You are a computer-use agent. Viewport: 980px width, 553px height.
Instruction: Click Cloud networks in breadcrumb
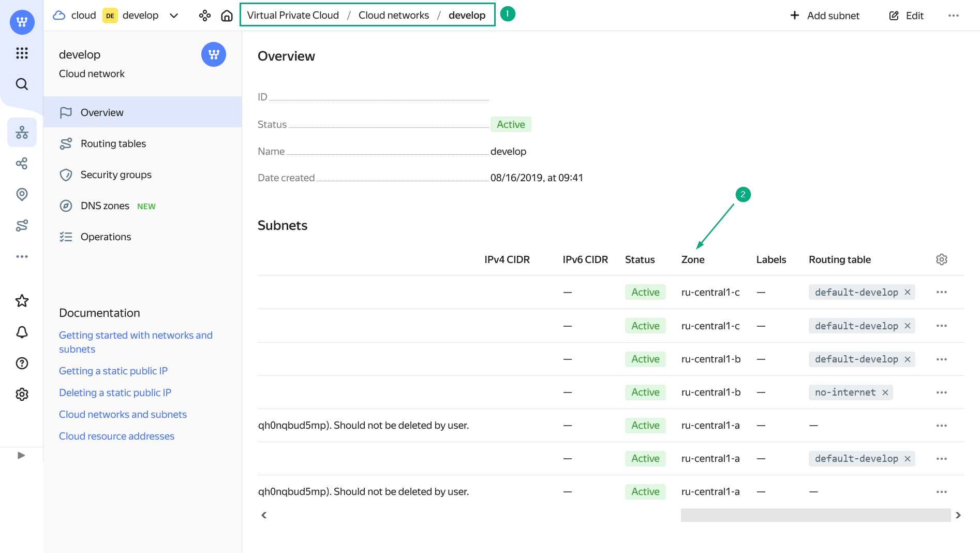pos(394,15)
